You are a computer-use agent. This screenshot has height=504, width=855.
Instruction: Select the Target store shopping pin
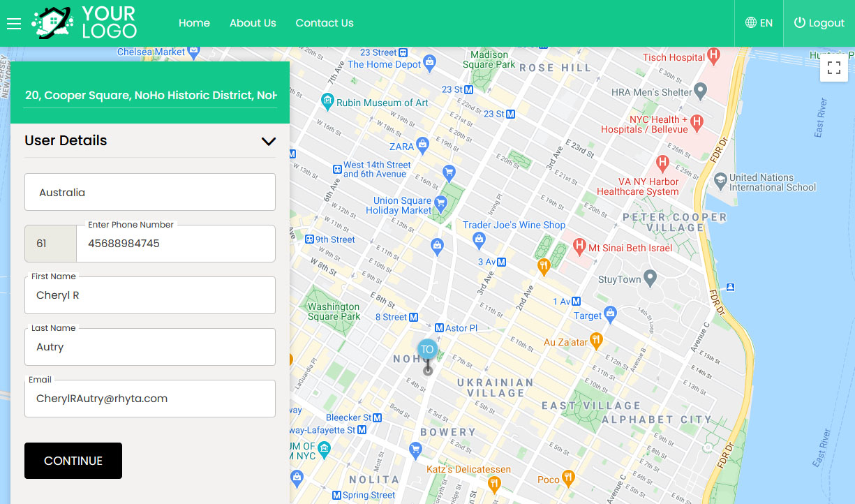(611, 313)
